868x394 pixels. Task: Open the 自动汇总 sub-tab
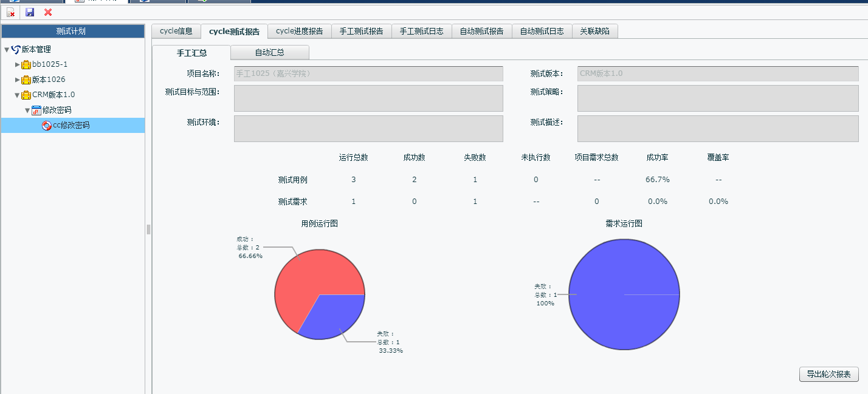click(x=269, y=53)
